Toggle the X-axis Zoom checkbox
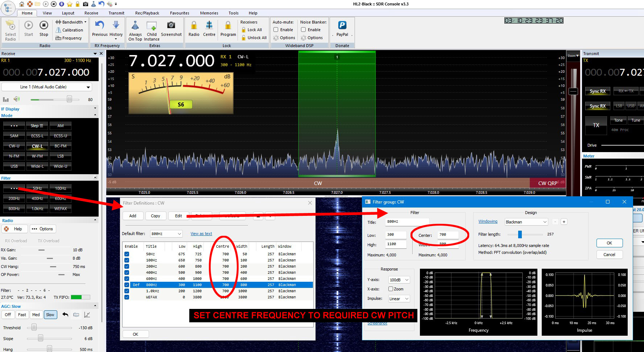This screenshot has height=352, width=644. click(391, 289)
